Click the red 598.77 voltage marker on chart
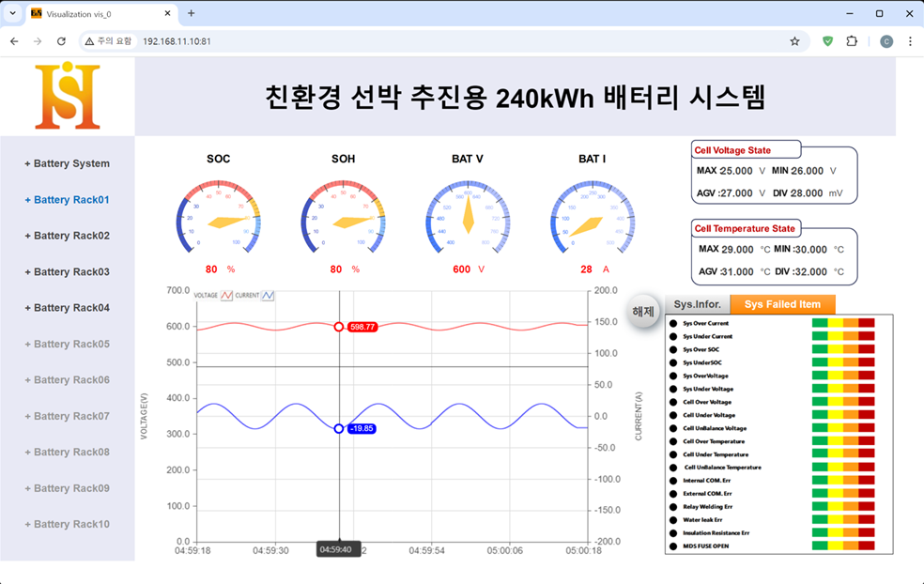This screenshot has height=584, width=924. point(339,327)
